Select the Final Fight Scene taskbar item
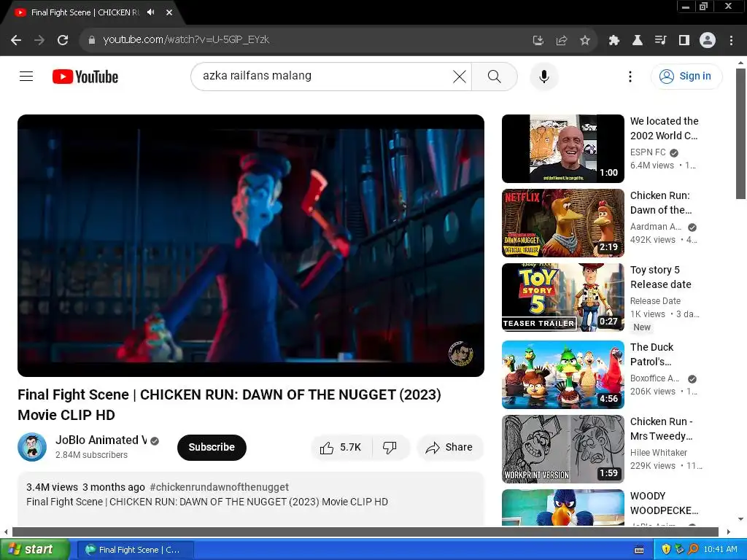This screenshot has width=747, height=560. [135, 550]
